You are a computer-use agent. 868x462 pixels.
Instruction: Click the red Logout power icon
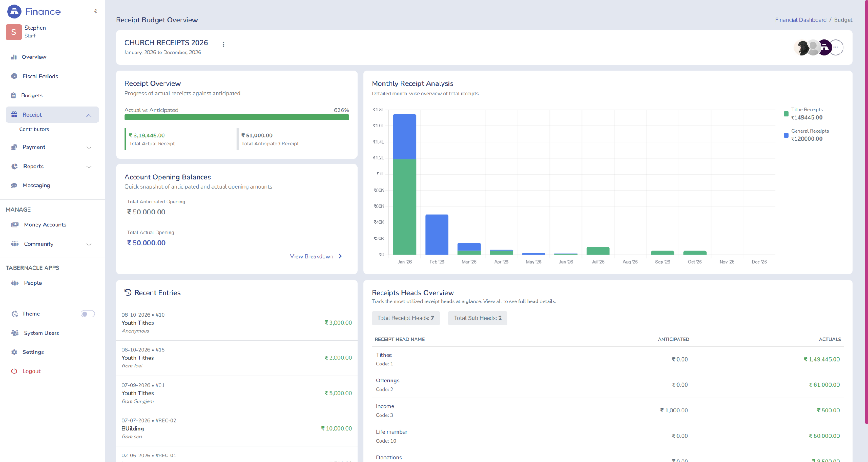pyautogui.click(x=14, y=371)
